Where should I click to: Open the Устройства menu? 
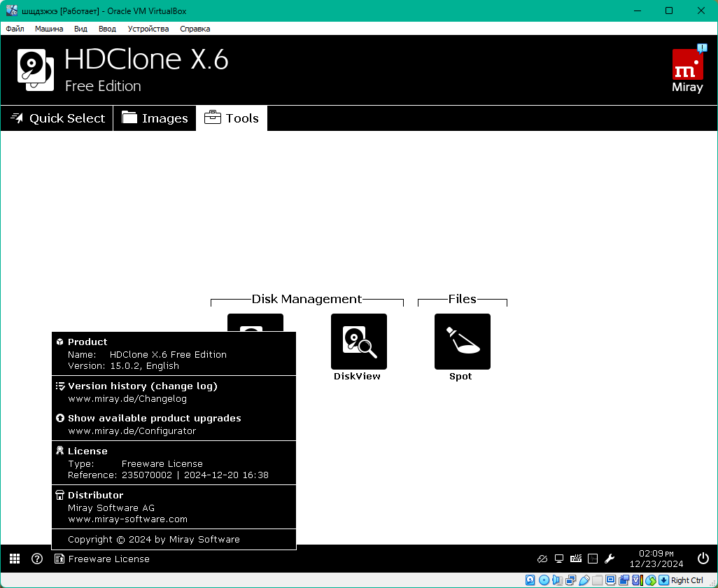click(x=148, y=29)
